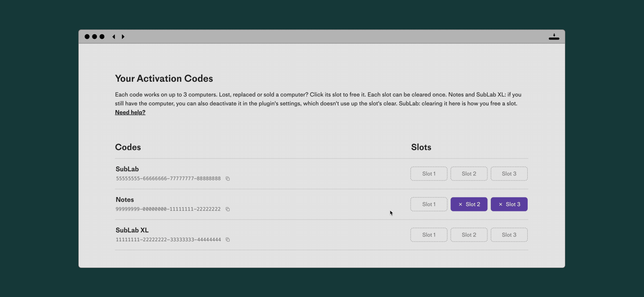Click Slot 1 in the SubLab row

[x=429, y=174]
